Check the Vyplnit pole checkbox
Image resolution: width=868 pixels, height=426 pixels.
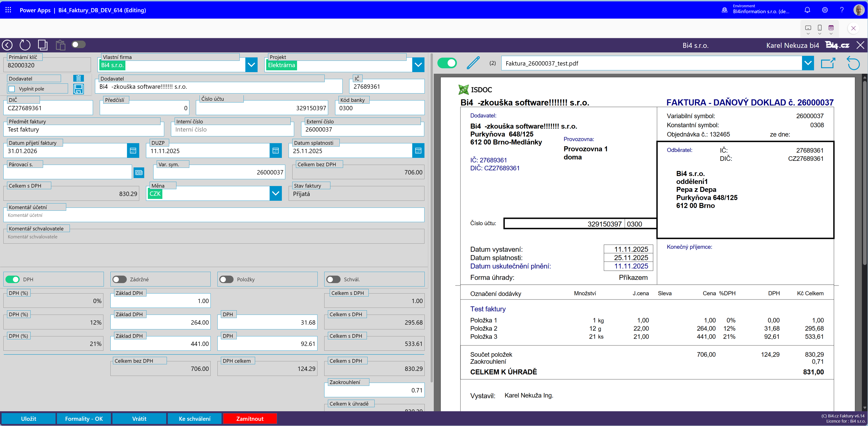[12, 89]
